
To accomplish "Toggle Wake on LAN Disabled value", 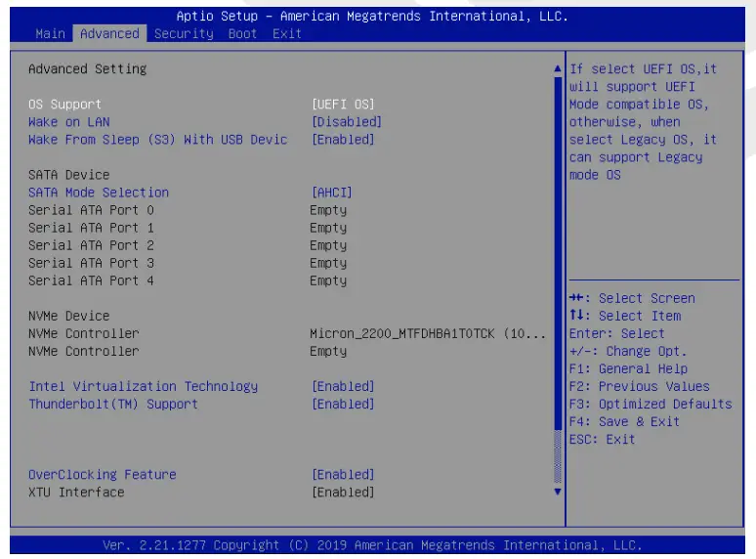I will (x=346, y=122).
